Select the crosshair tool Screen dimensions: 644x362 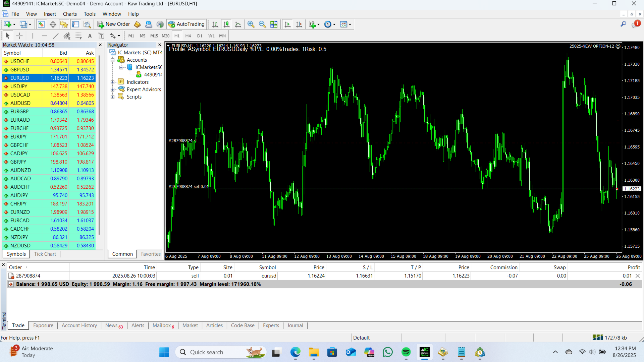tap(19, 36)
